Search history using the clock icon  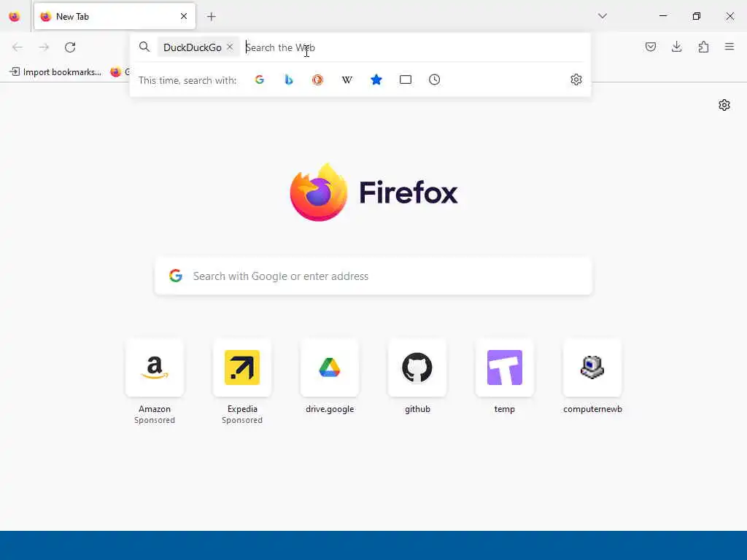pos(435,80)
